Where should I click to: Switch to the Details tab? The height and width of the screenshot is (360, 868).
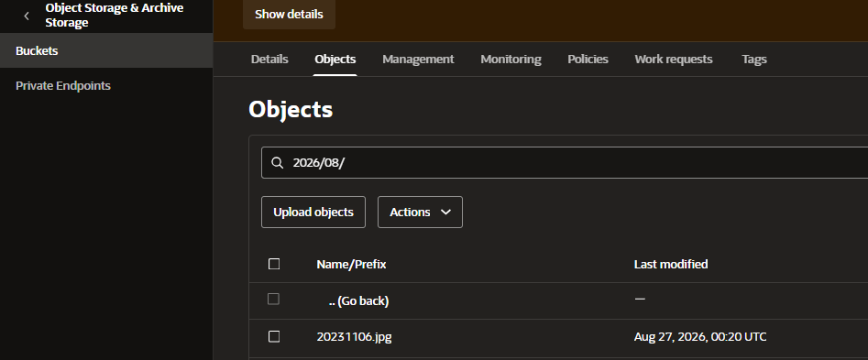[x=269, y=60]
